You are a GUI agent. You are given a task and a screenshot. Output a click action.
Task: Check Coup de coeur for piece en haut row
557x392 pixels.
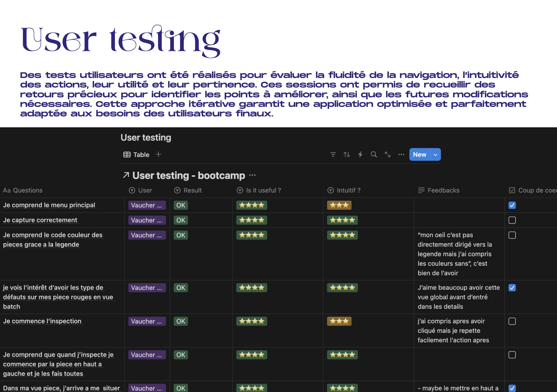click(512, 355)
